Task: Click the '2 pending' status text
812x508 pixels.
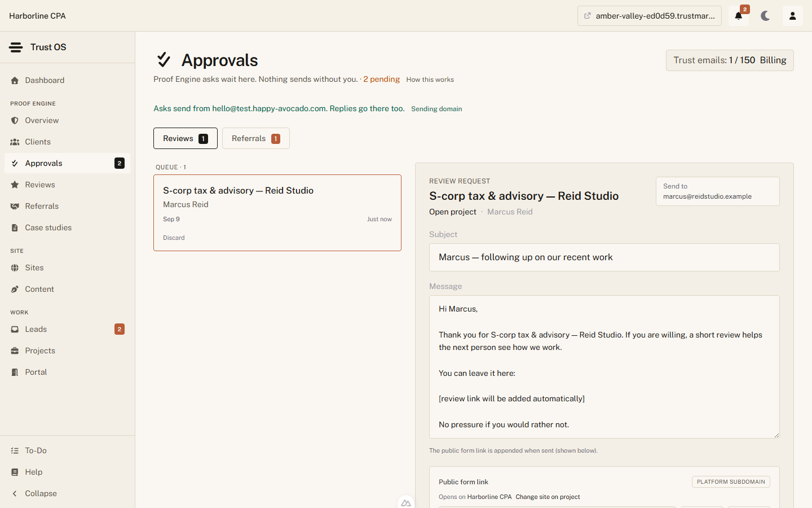Action: (x=381, y=79)
